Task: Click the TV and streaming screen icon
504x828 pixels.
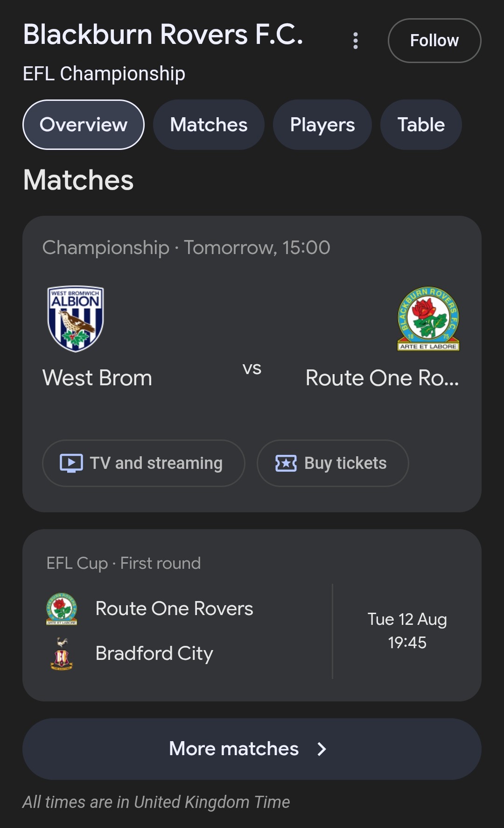Action: 71,463
